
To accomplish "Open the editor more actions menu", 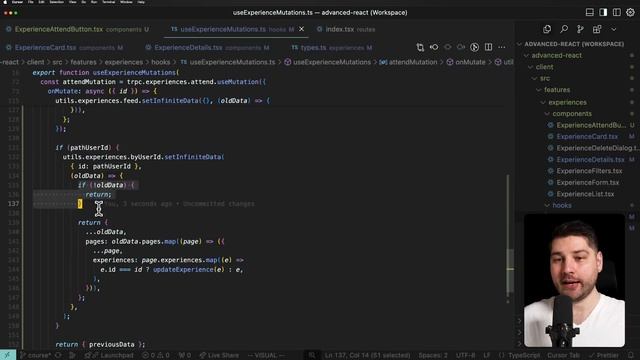I will [502, 47].
